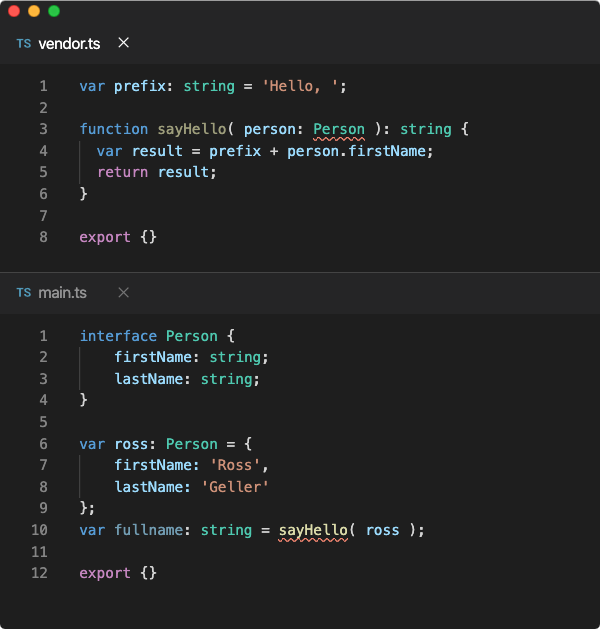The width and height of the screenshot is (600, 629).
Task: Click the result variable in vendor.ts line 4
Action: [157, 151]
